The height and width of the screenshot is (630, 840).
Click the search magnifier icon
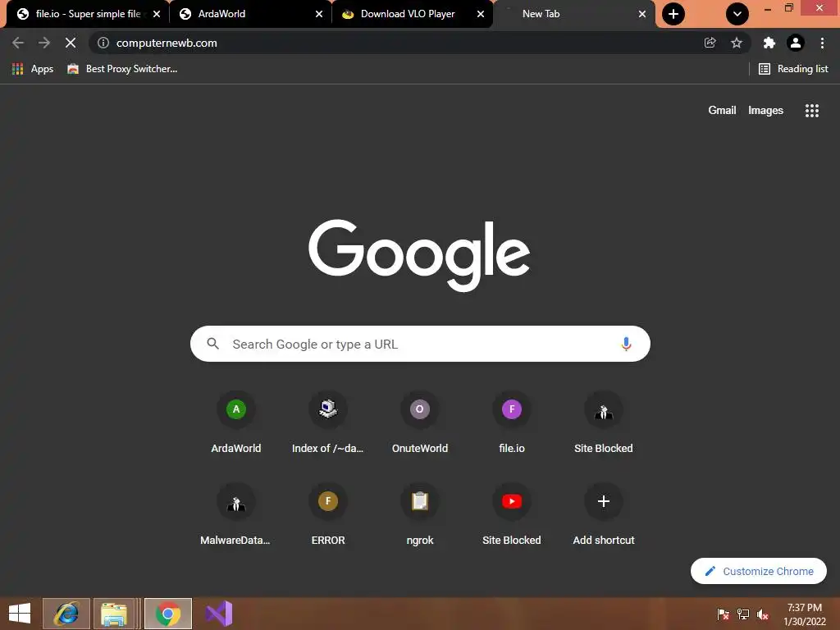click(x=212, y=344)
